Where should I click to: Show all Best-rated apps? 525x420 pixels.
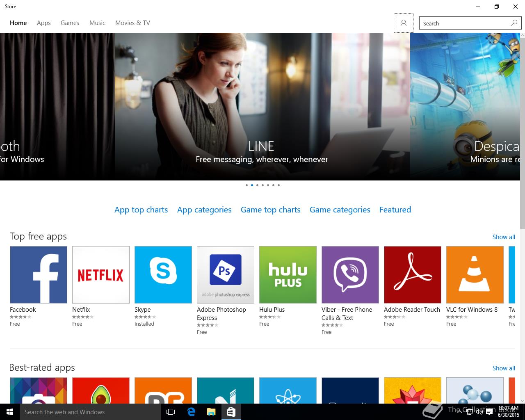coord(504,368)
